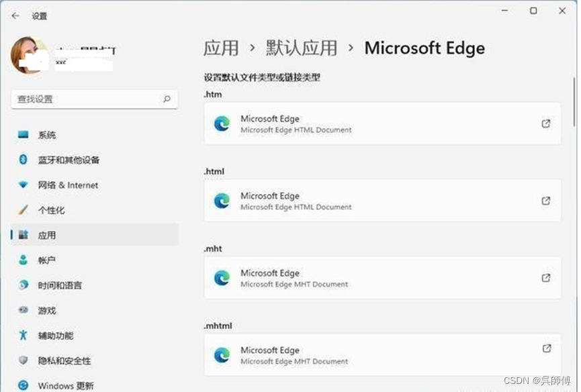Screen dimensions: 581x392
Task: Click the .html extension label
Action: (214, 171)
